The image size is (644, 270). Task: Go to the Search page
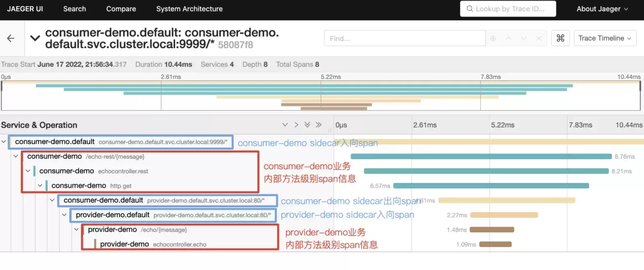click(x=74, y=9)
